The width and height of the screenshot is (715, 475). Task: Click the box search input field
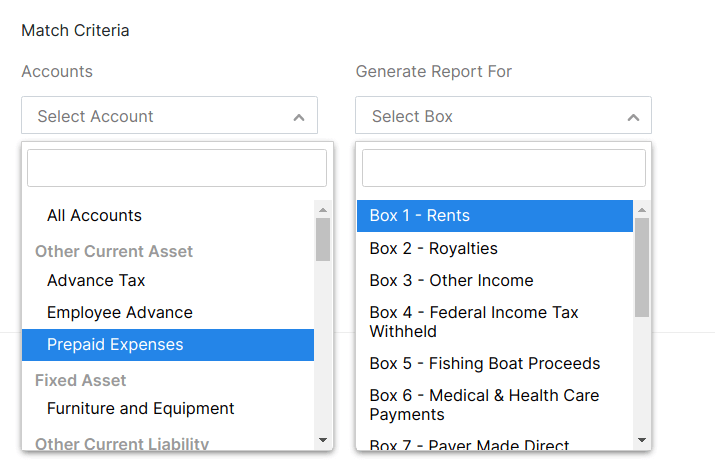coord(503,168)
